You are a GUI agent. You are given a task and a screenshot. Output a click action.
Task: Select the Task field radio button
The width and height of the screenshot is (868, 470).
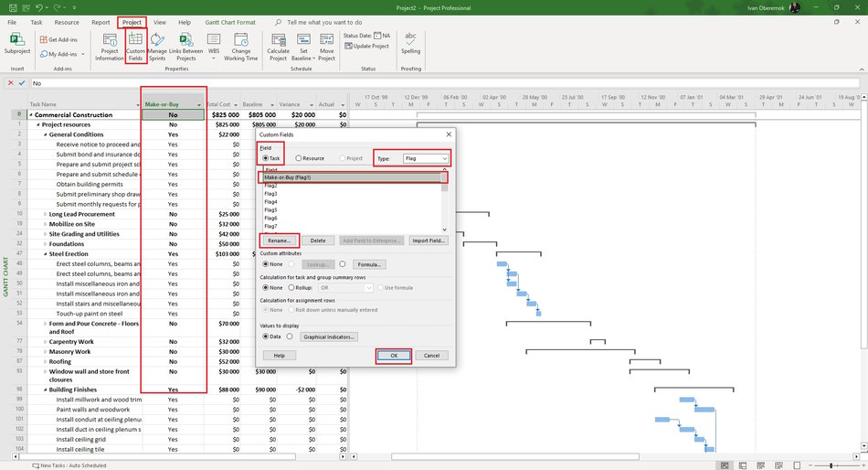tap(266, 158)
